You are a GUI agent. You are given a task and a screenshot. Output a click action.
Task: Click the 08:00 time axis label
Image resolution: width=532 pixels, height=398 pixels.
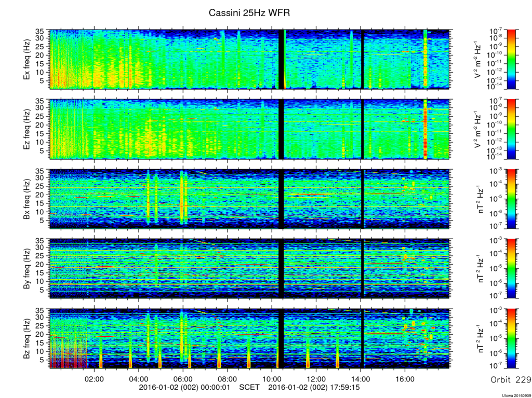(x=228, y=379)
